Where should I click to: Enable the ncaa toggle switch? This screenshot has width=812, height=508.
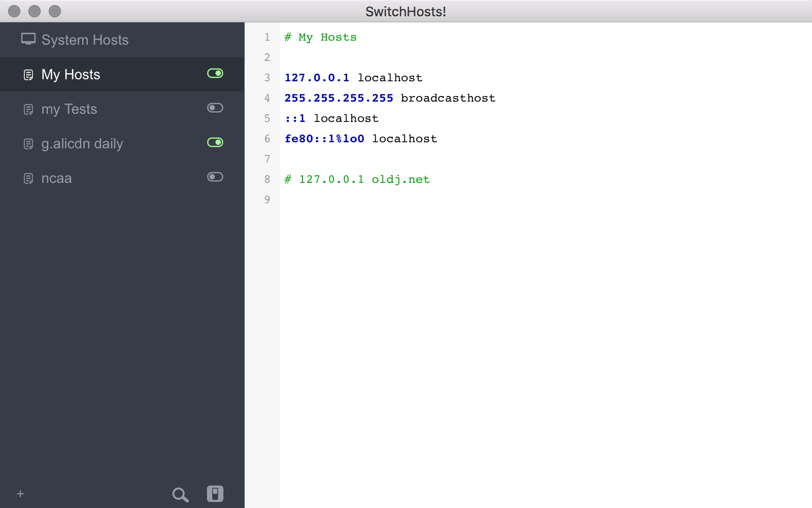click(215, 177)
